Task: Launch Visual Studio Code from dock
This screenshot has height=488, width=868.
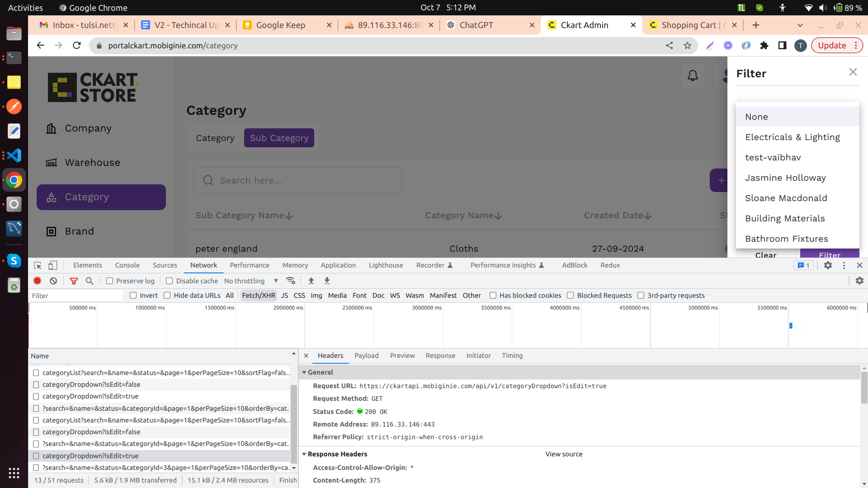Action: tap(14, 155)
